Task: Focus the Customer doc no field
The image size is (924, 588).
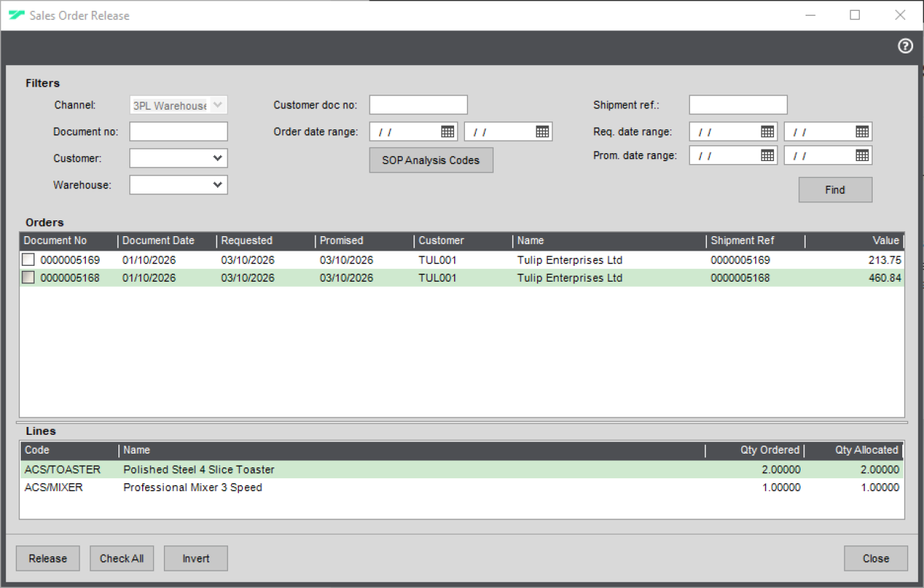Action: pos(419,105)
